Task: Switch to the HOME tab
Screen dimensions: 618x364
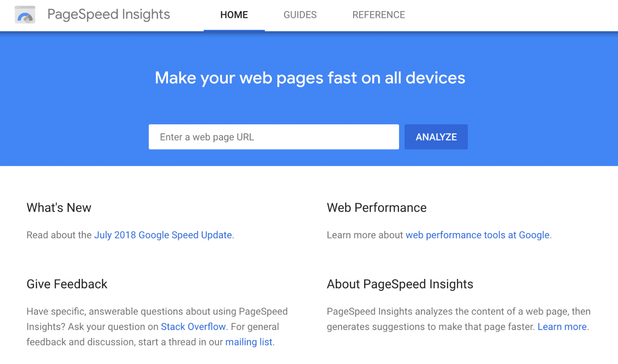Action: click(234, 15)
